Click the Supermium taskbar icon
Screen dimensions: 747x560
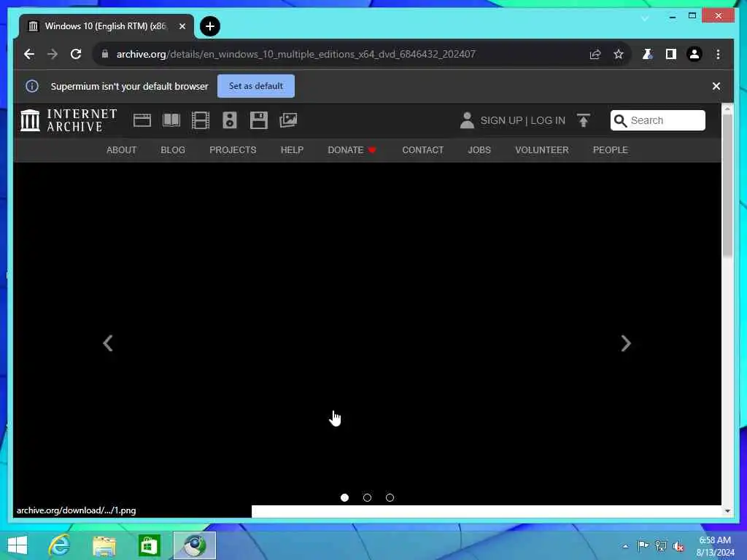[194, 545]
